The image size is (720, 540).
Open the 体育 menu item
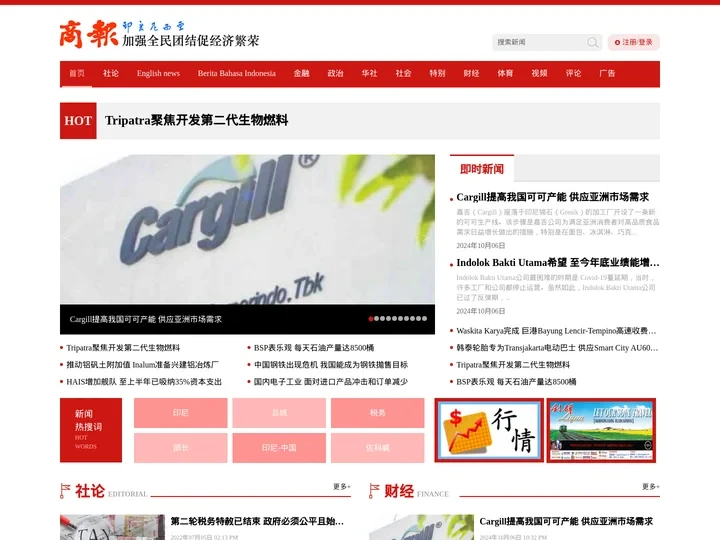[x=505, y=73]
